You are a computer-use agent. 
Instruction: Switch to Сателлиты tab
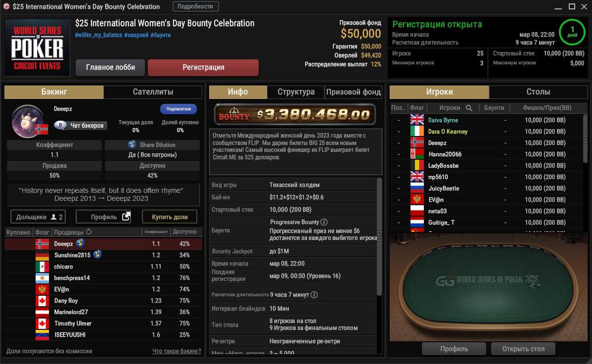(x=153, y=92)
